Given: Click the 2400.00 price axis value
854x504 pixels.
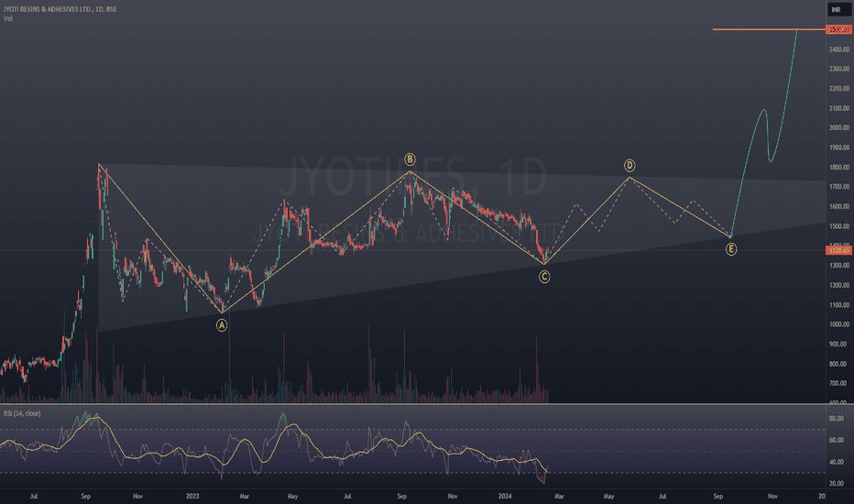Looking at the screenshot, I should click(x=839, y=49).
